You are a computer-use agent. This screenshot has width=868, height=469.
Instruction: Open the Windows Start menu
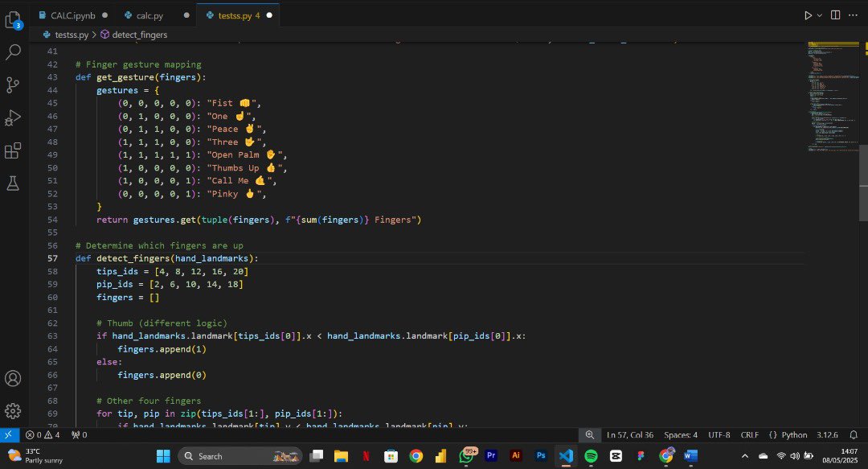163,455
